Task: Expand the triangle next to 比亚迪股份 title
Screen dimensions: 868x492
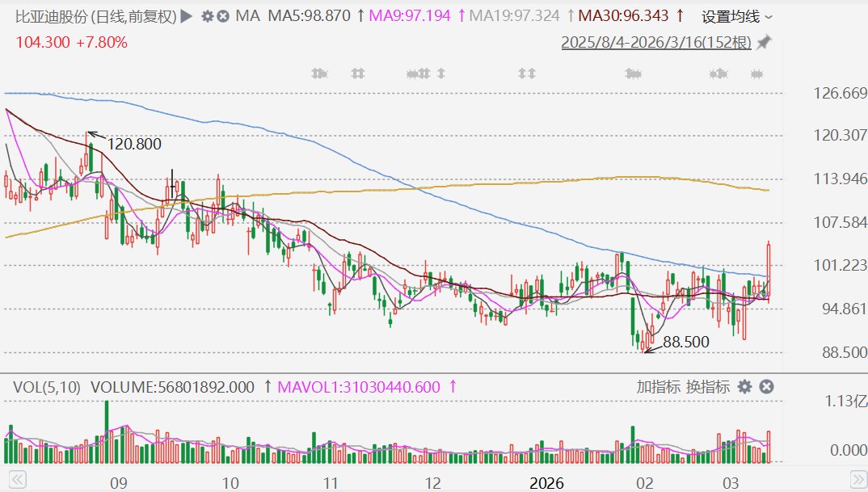Action: point(186,16)
